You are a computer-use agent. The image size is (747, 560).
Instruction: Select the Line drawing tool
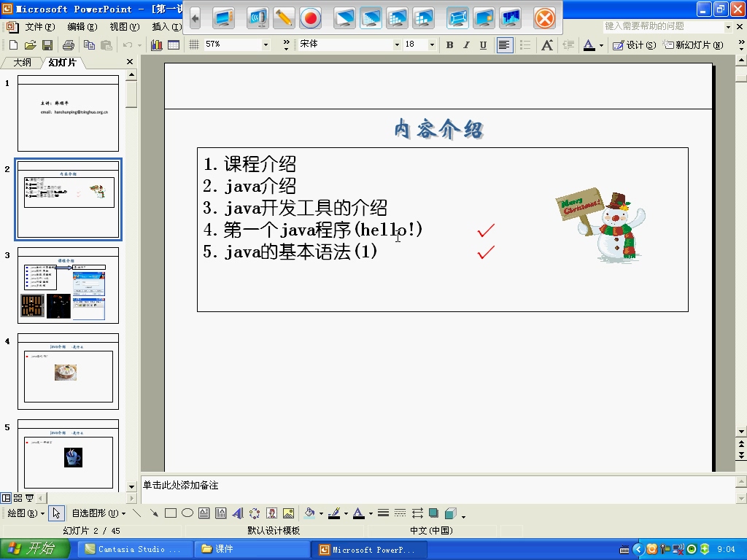(136, 513)
